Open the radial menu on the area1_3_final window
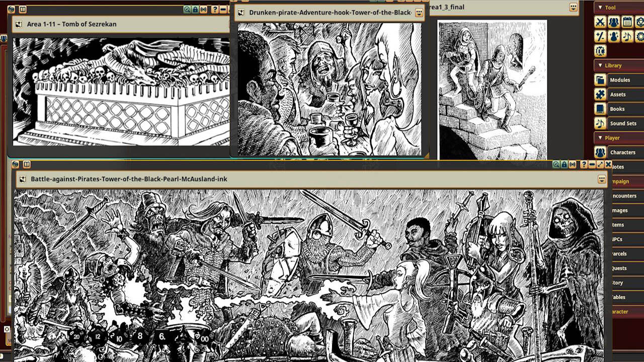 (573, 7)
